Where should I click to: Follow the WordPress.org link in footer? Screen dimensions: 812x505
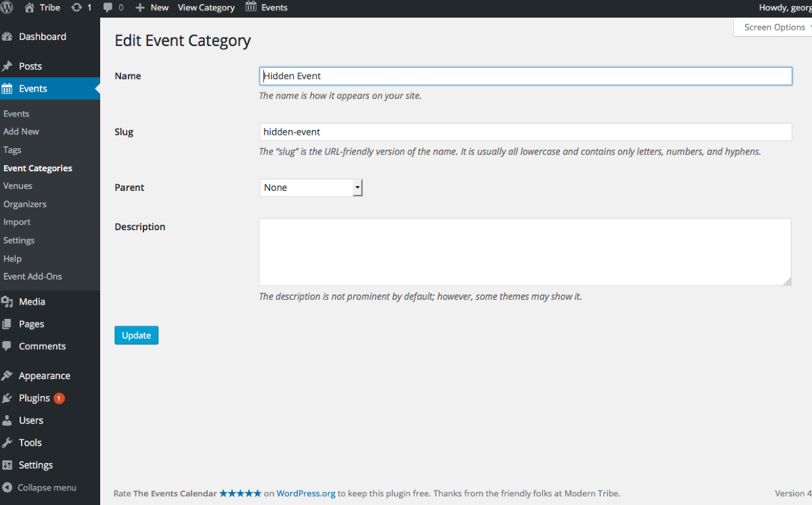click(x=306, y=493)
